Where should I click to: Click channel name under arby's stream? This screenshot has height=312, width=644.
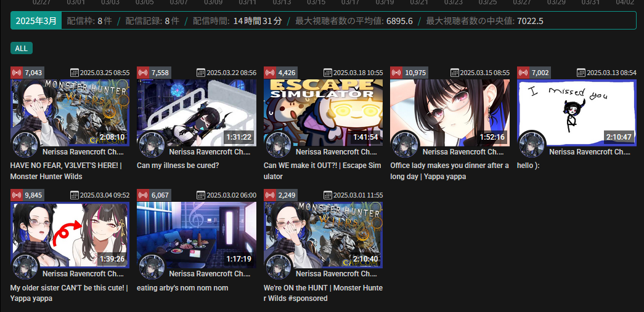pos(210,274)
